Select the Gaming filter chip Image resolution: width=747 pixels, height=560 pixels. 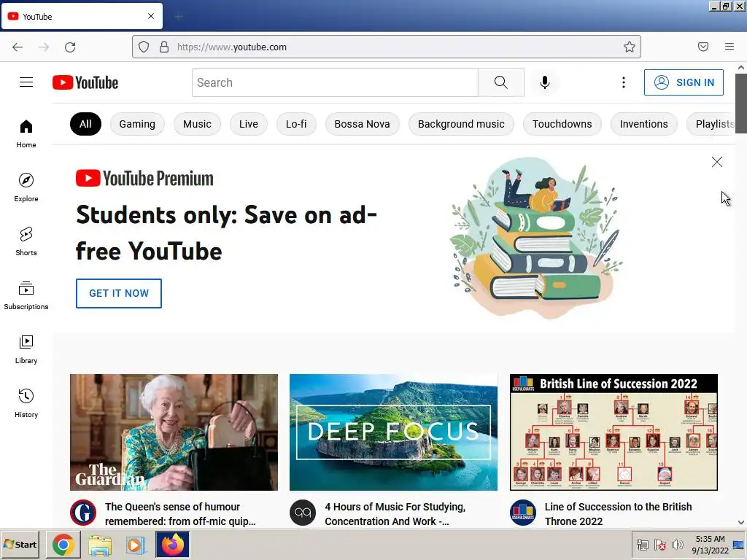click(137, 124)
